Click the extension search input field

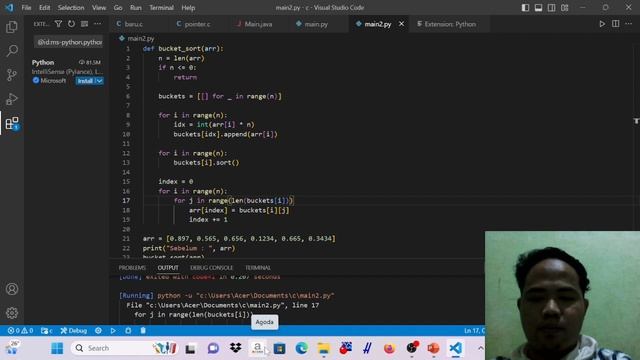[x=69, y=42]
